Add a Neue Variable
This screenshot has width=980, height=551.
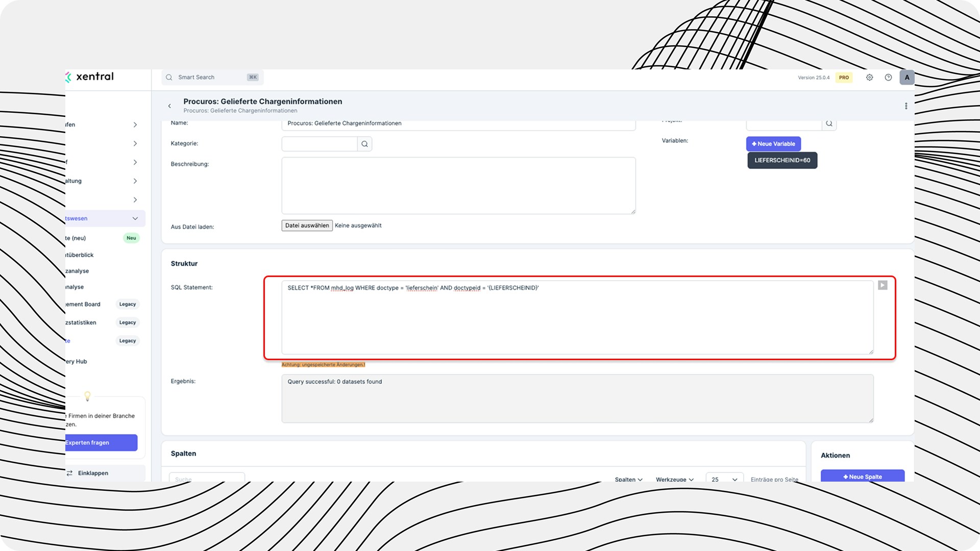pyautogui.click(x=773, y=144)
